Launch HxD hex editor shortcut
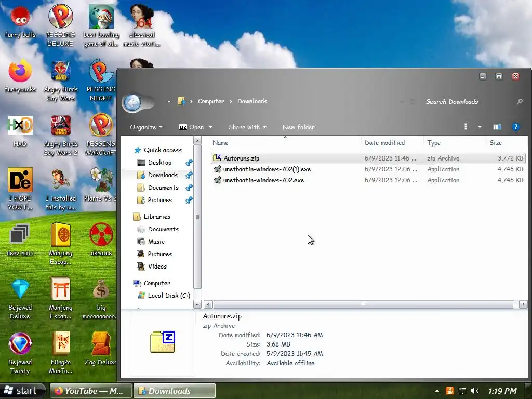This screenshot has width=532, height=399. (20, 131)
